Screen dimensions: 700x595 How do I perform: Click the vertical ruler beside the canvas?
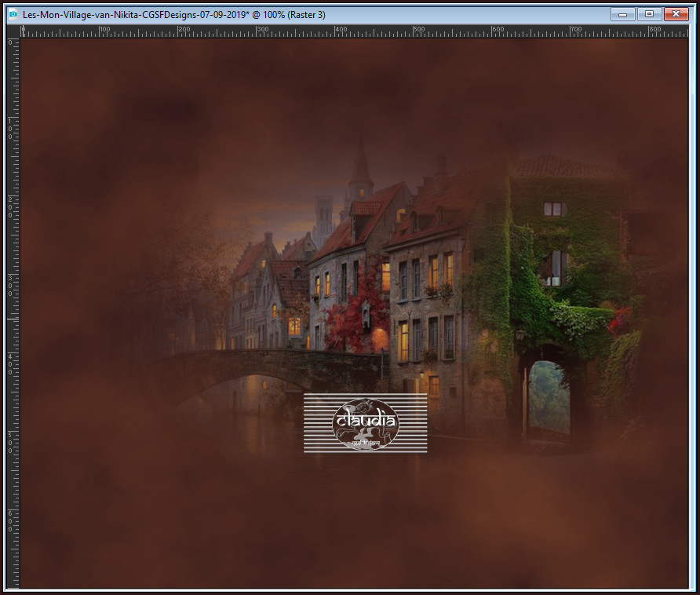click(13, 312)
